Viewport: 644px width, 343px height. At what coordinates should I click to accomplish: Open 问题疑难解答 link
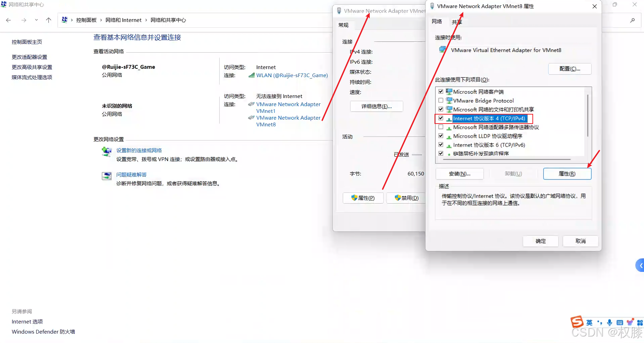point(131,175)
